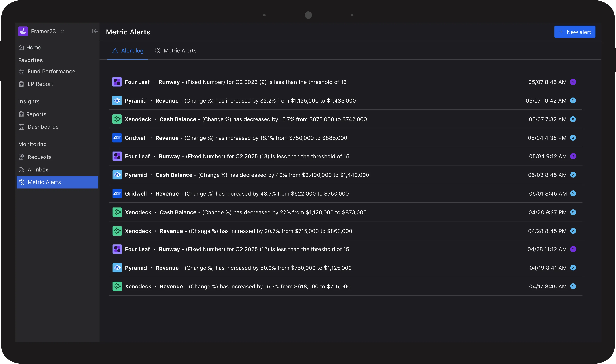Open the Requests monitoring page
The image size is (616, 364).
(39, 157)
